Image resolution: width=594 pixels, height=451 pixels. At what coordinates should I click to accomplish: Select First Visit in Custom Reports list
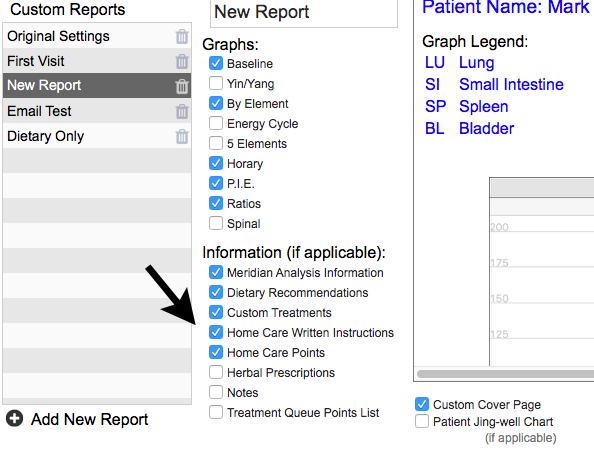click(97, 61)
